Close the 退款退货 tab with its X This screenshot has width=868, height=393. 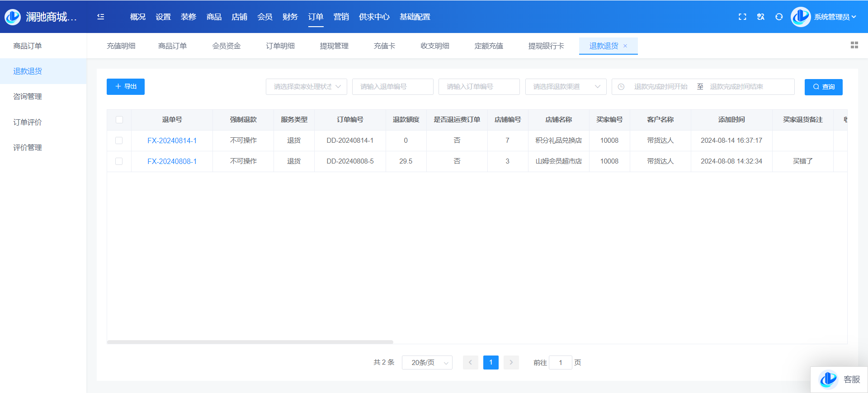click(x=625, y=46)
